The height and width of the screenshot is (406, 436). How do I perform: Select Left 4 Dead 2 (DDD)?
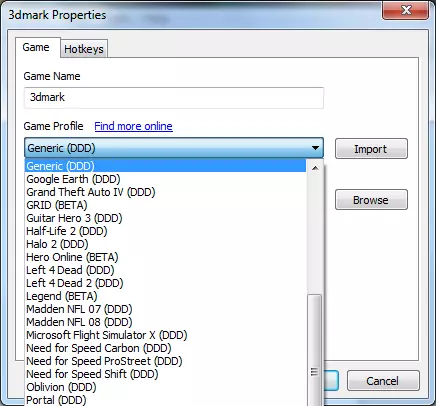point(165,283)
